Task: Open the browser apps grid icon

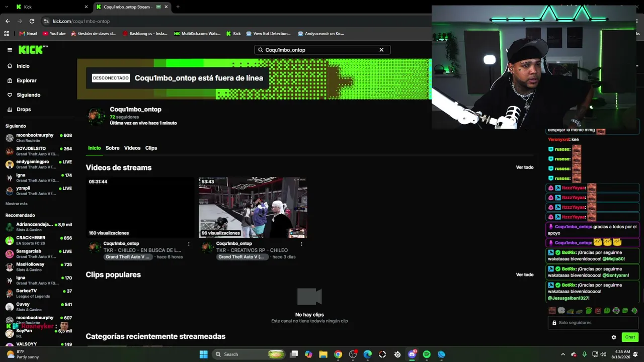Action: [x=7, y=34]
